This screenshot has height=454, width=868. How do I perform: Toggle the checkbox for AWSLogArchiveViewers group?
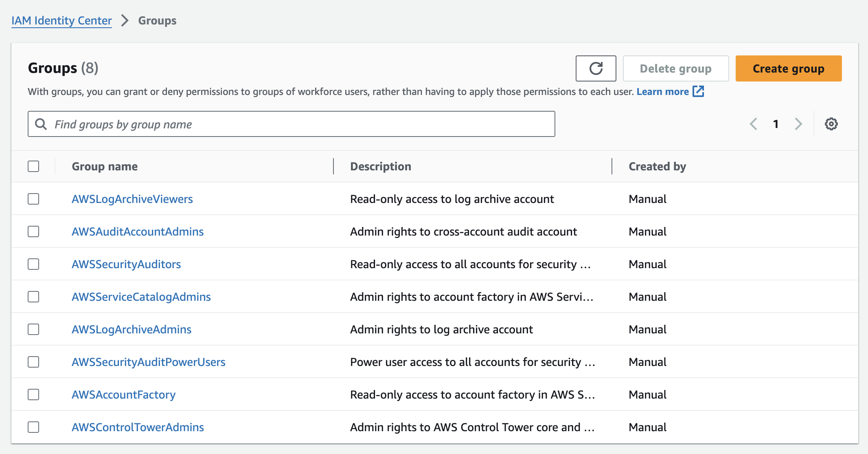pyautogui.click(x=33, y=199)
